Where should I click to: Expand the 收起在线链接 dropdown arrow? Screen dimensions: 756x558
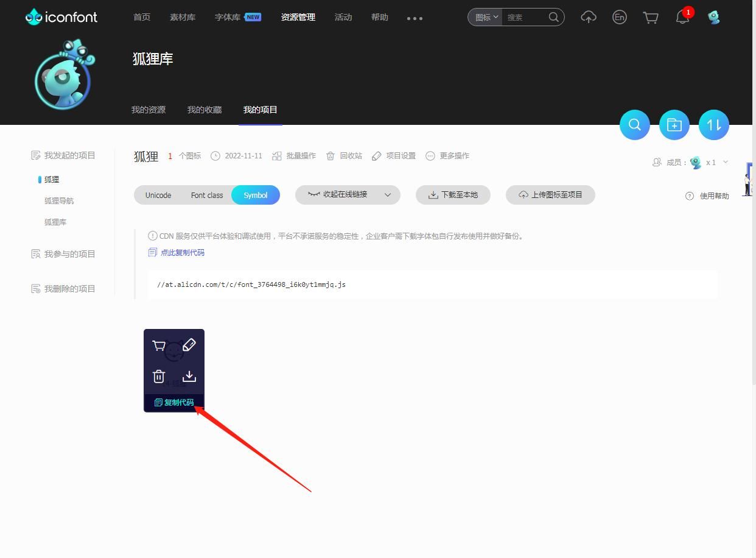[x=388, y=195]
